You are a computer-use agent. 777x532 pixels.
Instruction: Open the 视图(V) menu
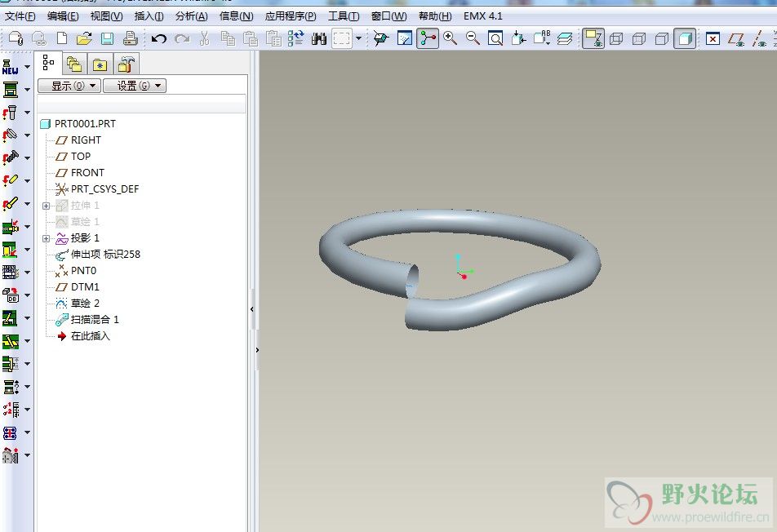point(107,16)
